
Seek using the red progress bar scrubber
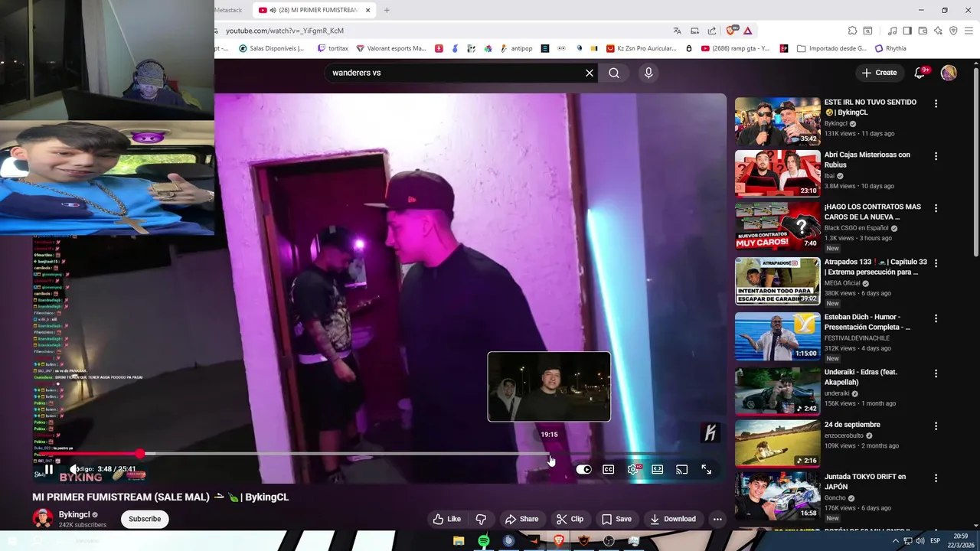point(140,454)
